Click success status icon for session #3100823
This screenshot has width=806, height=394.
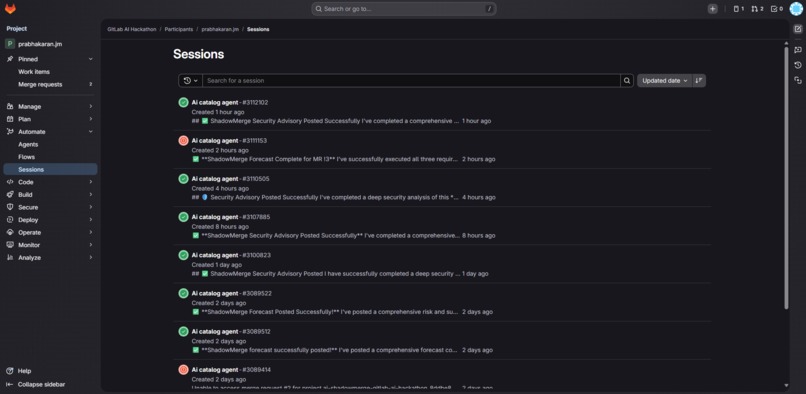(x=184, y=255)
